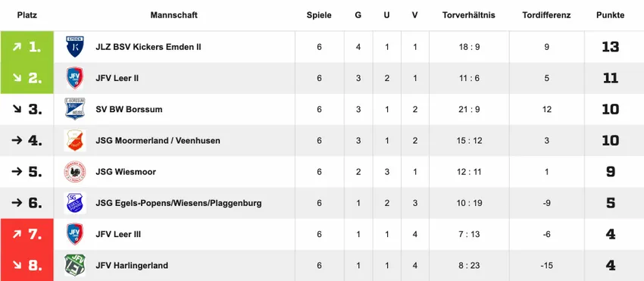This screenshot has height=281, width=644.
Task: Click the Moormerland / Veenhusen team logo
Action: (75, 141)
